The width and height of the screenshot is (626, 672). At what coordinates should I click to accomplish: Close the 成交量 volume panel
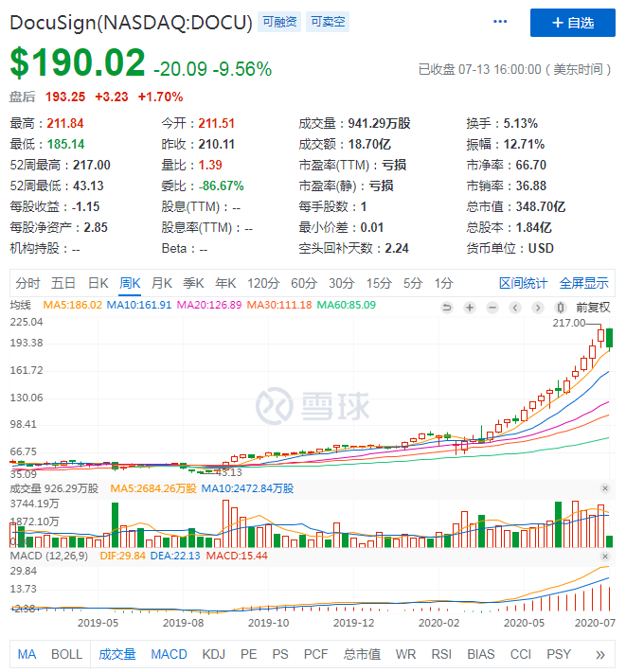pos(605,488)
